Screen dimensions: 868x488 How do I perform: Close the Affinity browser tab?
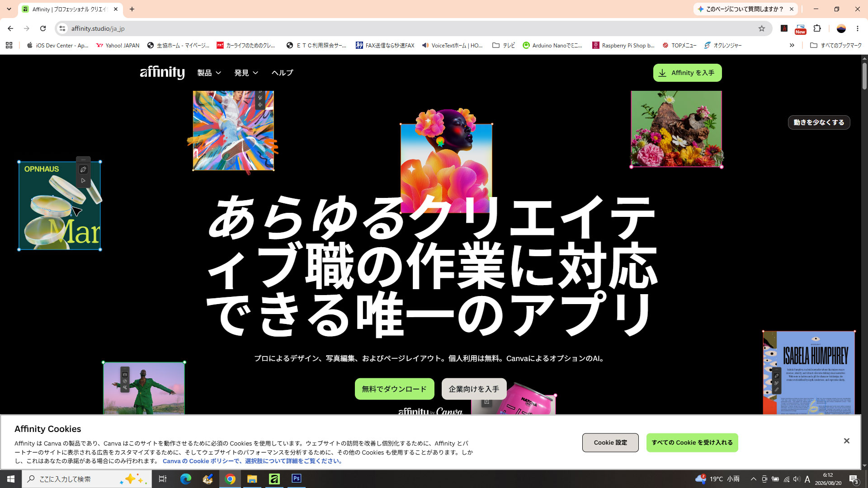click(x=116, y=9)
